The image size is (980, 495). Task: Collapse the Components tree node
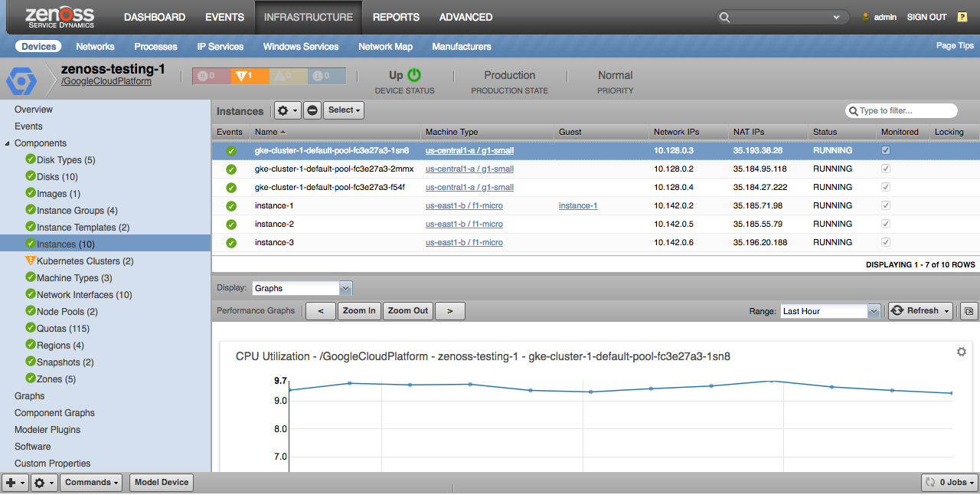click(x=7, y=143)
